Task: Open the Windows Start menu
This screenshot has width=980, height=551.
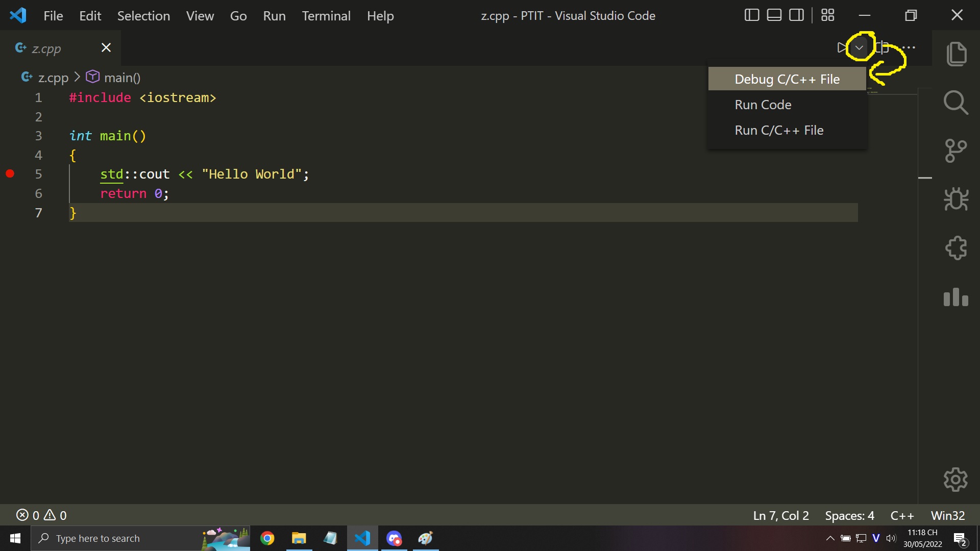Action: pyautogui.click(x=15, y=538)
